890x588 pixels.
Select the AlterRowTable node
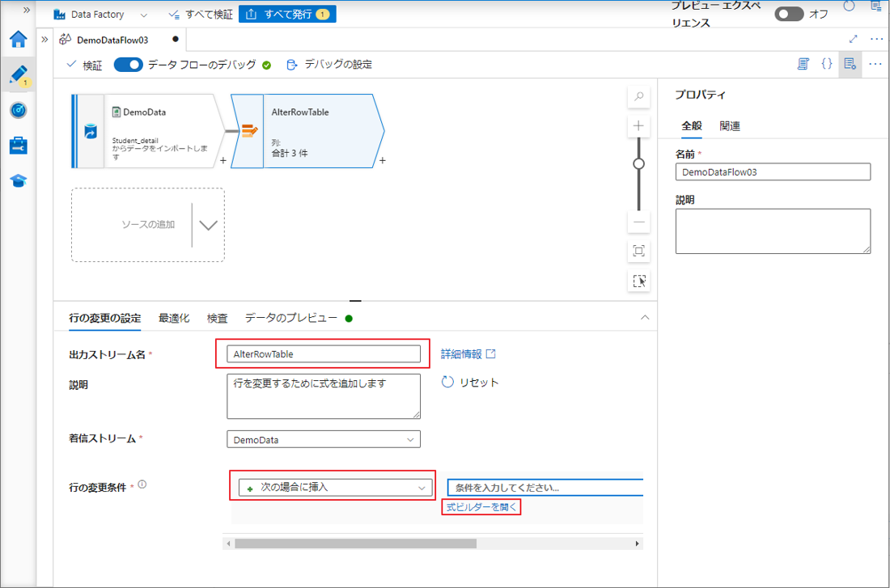tap(307, 131)
